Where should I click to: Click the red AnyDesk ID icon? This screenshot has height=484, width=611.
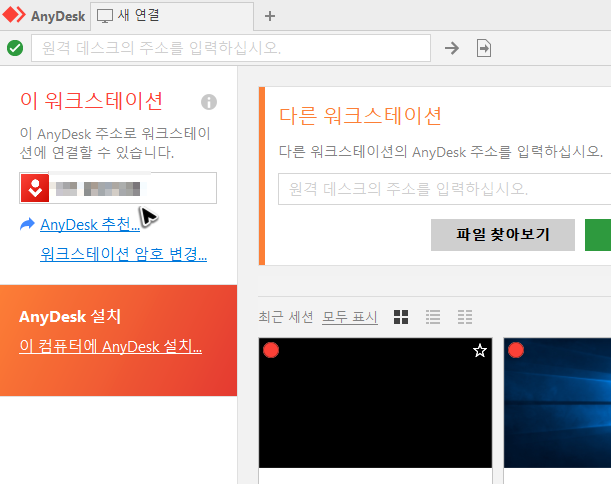35,188
